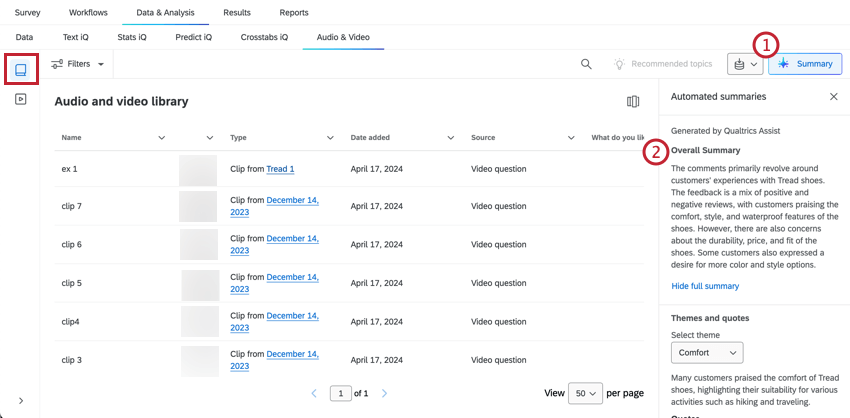Go to next page arrow
Viewport: 850px width, 418px height.
click(384, 394)
